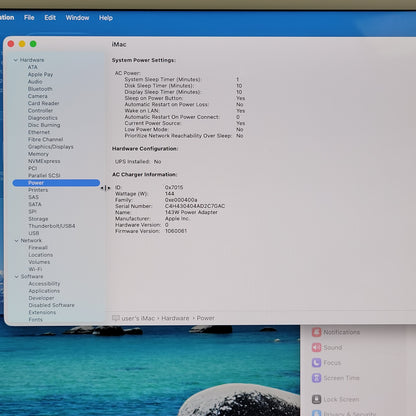416x416 pixels.
Task: Click the System Power Settings heading
Action: point(144,60)
